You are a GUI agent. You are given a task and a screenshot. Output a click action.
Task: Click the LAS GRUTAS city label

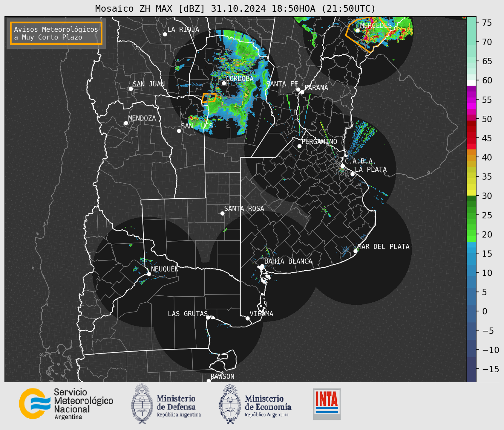188,314
